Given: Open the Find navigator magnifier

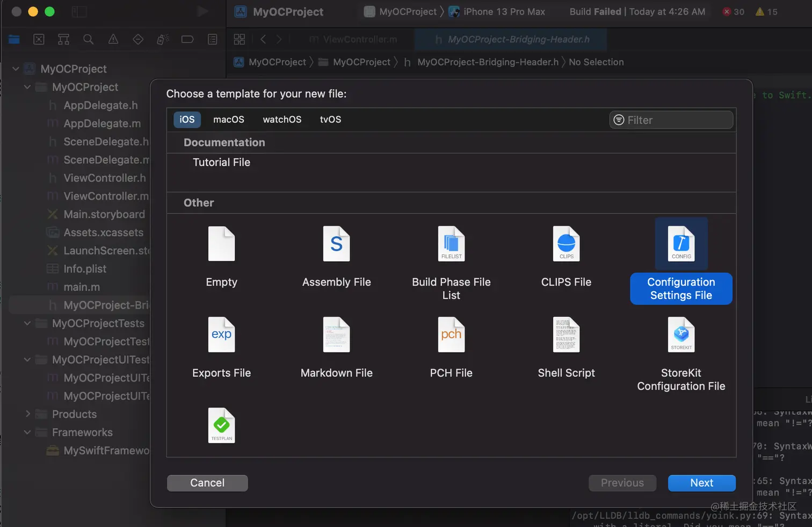Looking at the screenshot, I should pyautogui.click(x=88, y=39).
